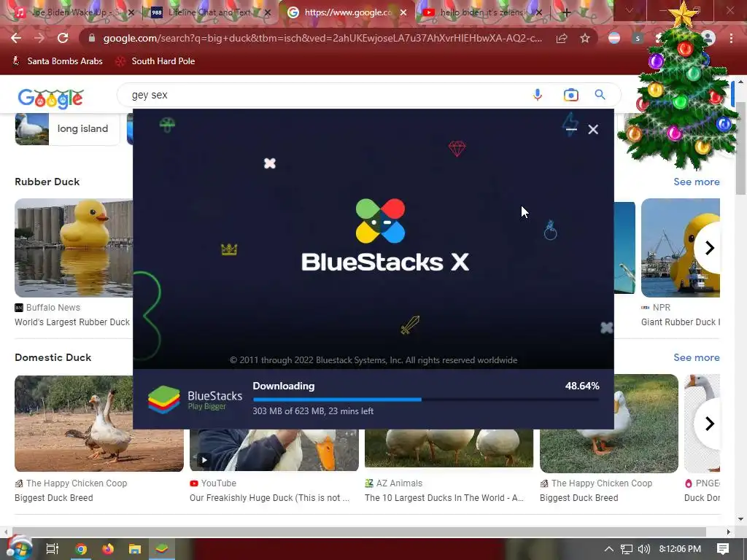Open the Windows Start button
The width and height of the screenshot is (747, 560).
pos(18,548)
